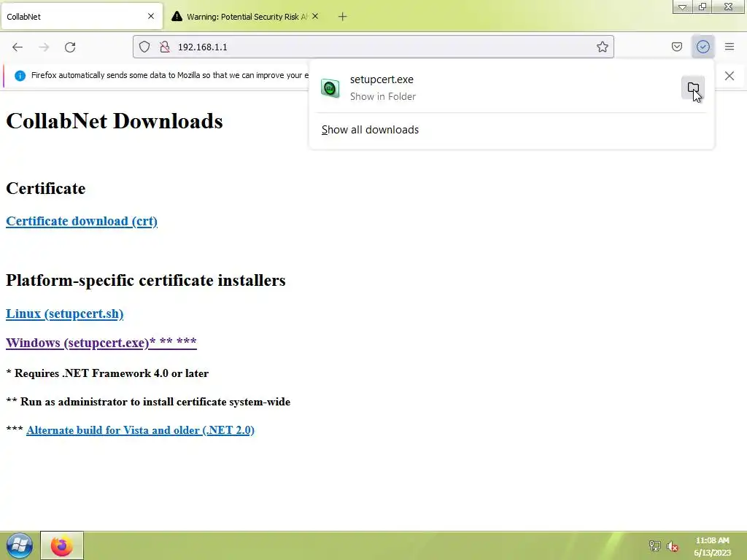Click the CollabNet Downloads heading
Viewport: 747px width, 560px height.
coord(115,121)
